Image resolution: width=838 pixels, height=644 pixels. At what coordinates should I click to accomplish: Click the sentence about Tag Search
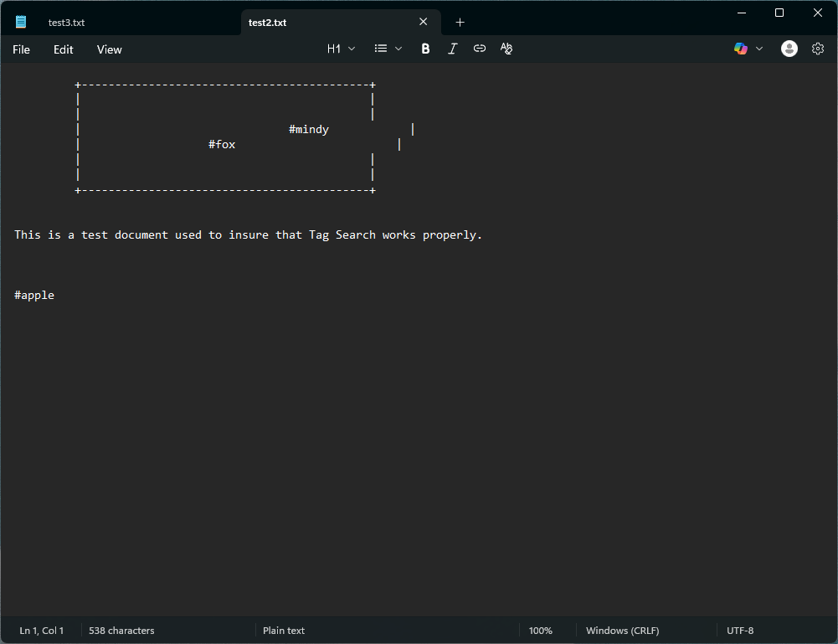pyautogui.click(x=248, y=235)
